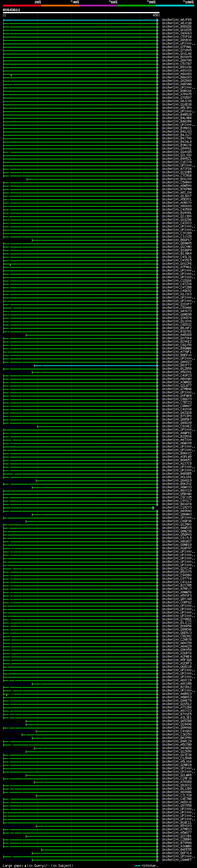Select the UniRef100_B4KUM4 label
The width and height of the screenshot is (197, 868).
tap(177, 121)
